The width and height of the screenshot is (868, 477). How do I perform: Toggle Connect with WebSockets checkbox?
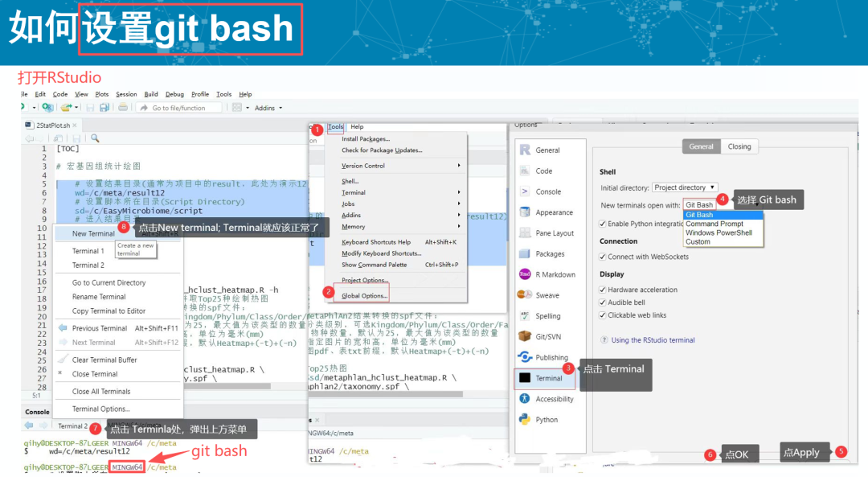(602, 257)
